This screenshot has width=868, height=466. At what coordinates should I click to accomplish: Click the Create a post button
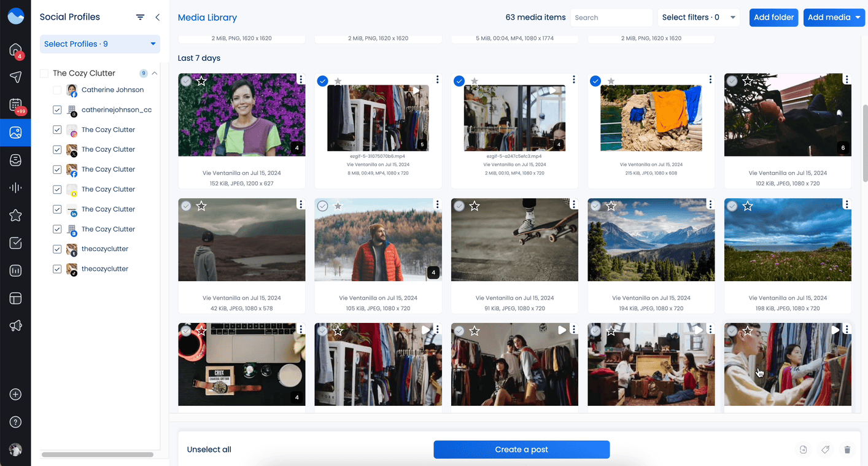(521, 449)
